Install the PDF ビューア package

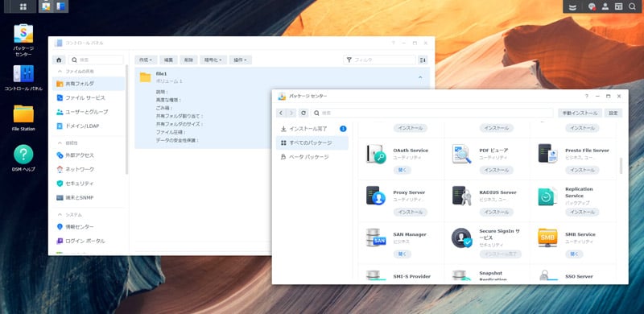[497, 170]
